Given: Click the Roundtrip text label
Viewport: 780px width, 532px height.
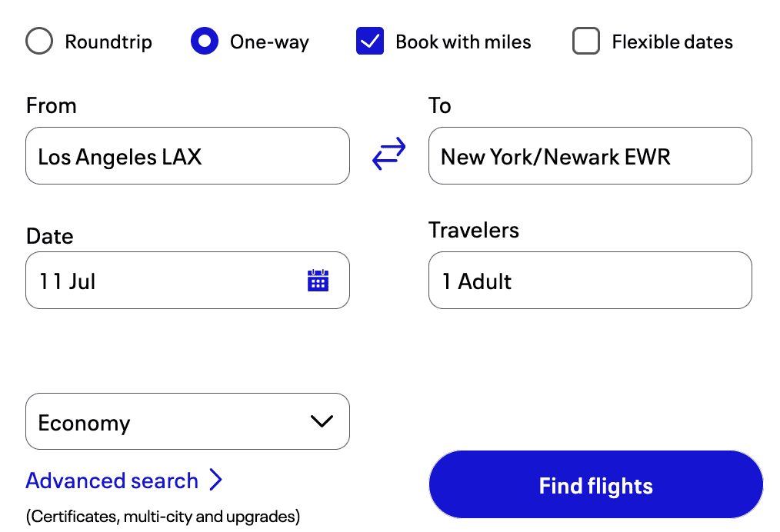Looking at the screenshot, I should tap(108, 42).
